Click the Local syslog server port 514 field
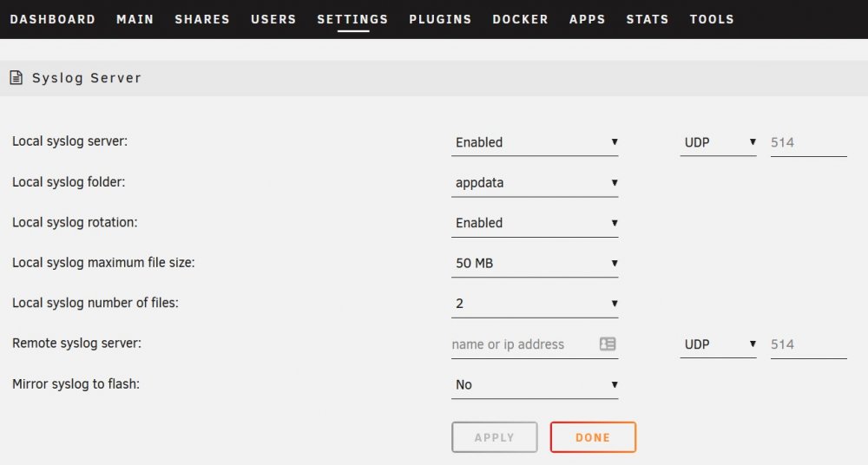This screenshot has width=868, height=465. pyautogui.click(x=808, y=142)
